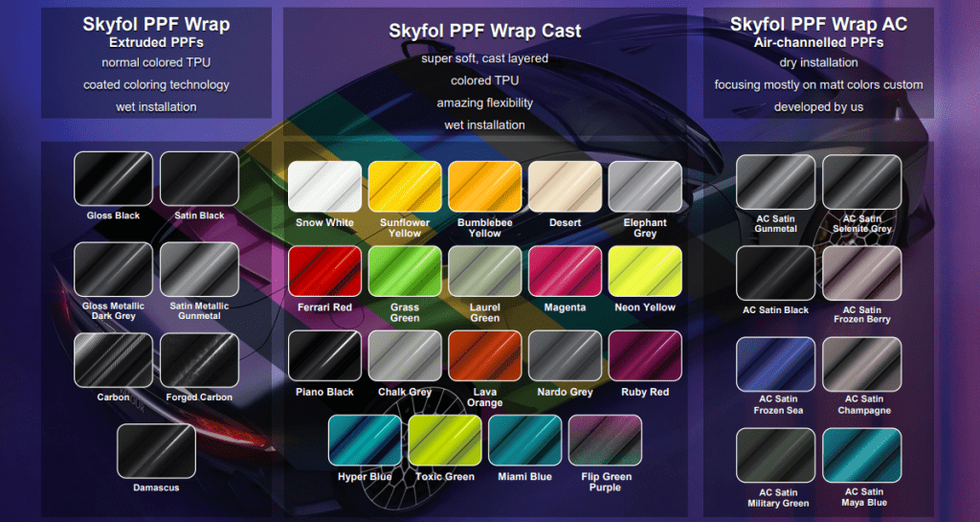Image resolution: width=980 pixels, height=522 pixels.
Task: Pick the Ferrari Red swatch
Action: tap(325, 271)
